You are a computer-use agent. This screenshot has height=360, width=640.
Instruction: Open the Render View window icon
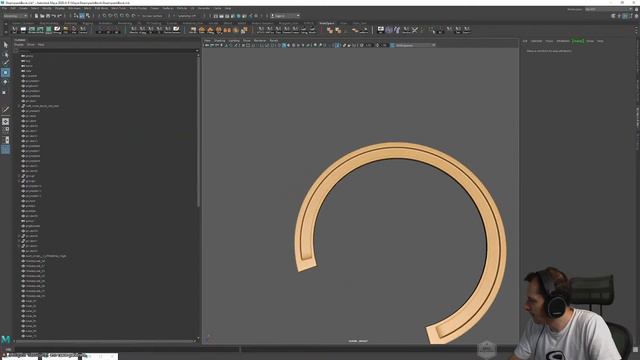click(216, 16)
